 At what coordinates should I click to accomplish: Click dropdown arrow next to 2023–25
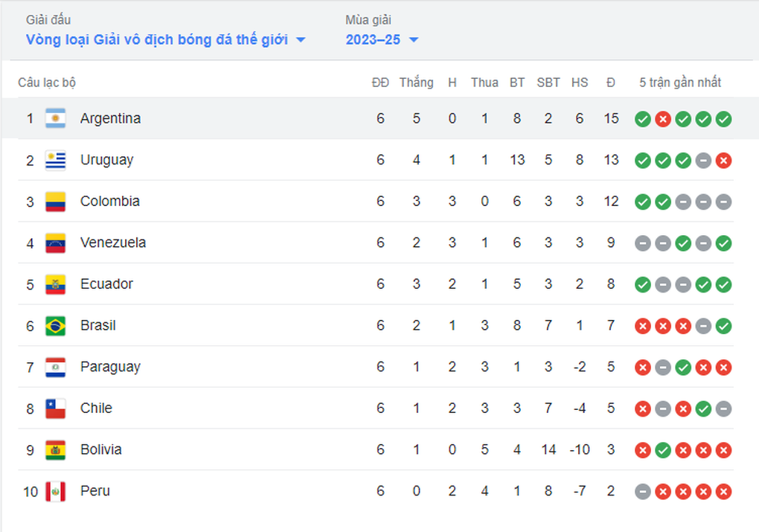click(414, 39)
